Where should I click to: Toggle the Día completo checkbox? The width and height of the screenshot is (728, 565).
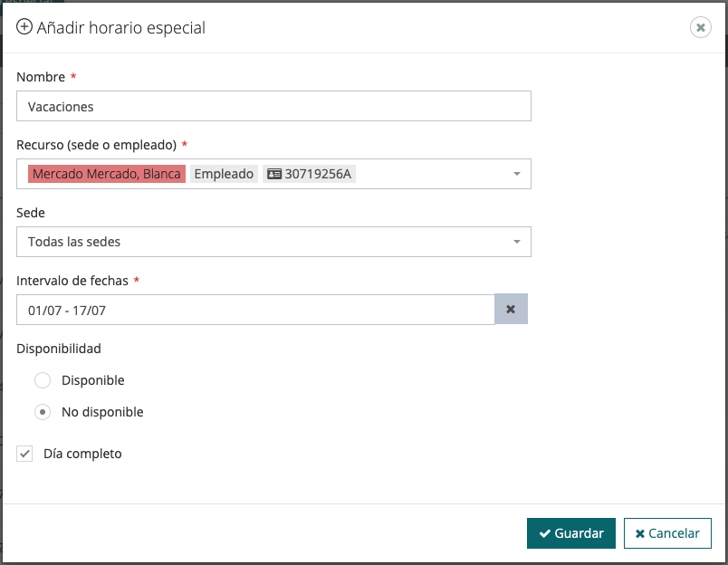24,454
